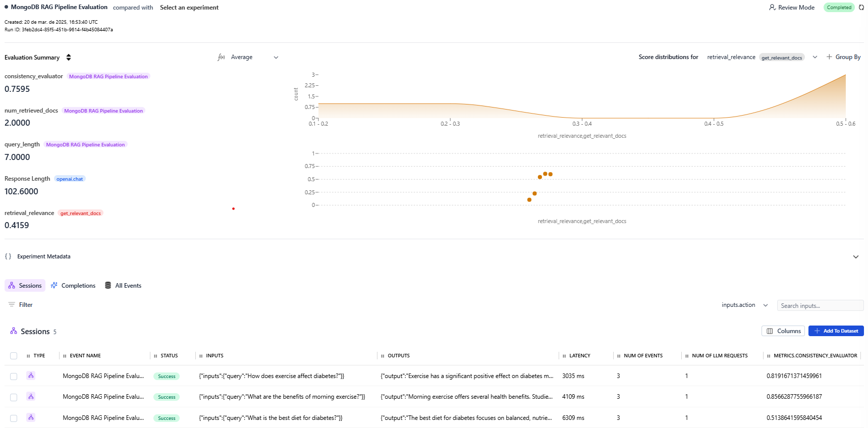The image size is (868, 428).
Task: Click Evaluation Summary sort arrows icon
Action: (x=69, y=58)
